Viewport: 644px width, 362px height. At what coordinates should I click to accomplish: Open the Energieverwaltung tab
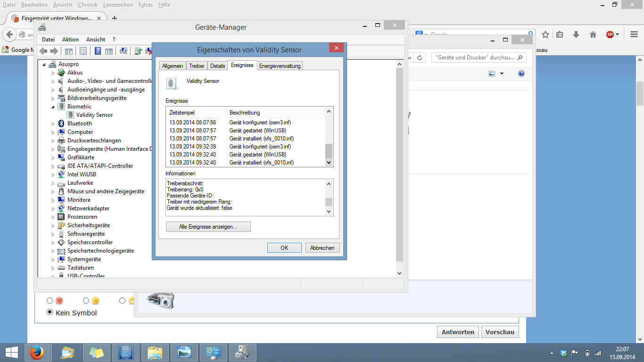coord(280,66)
